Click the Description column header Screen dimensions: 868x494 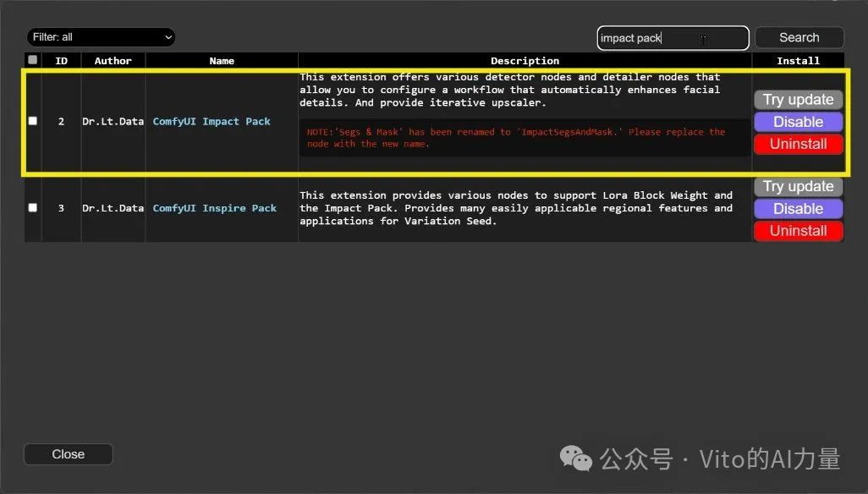[x=525, y=61]
